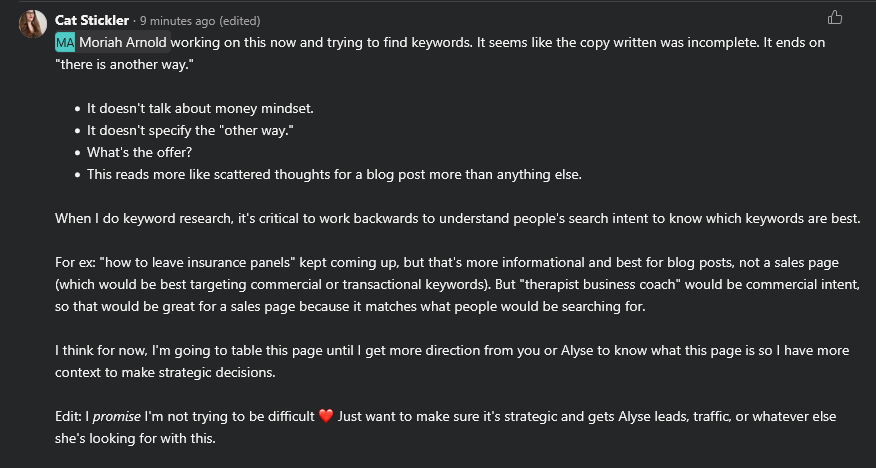Open Cat Stickler's profile avatar

point(32,24)
